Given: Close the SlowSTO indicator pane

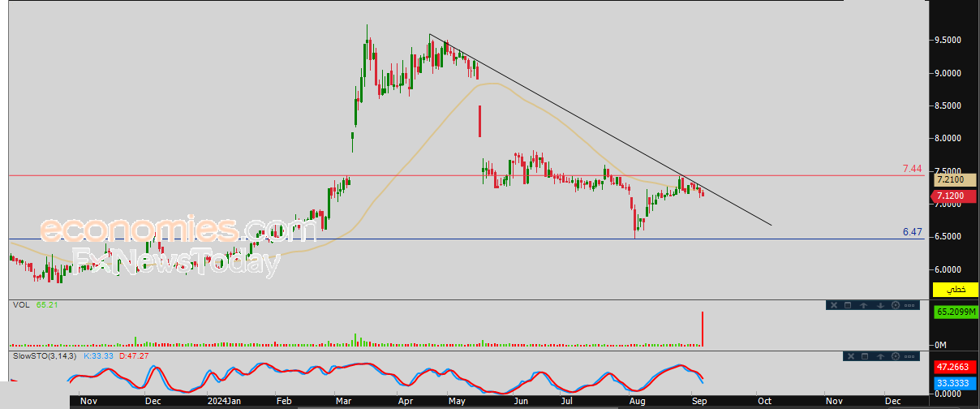Looking at the screenshot, I should tap(851, 356).
